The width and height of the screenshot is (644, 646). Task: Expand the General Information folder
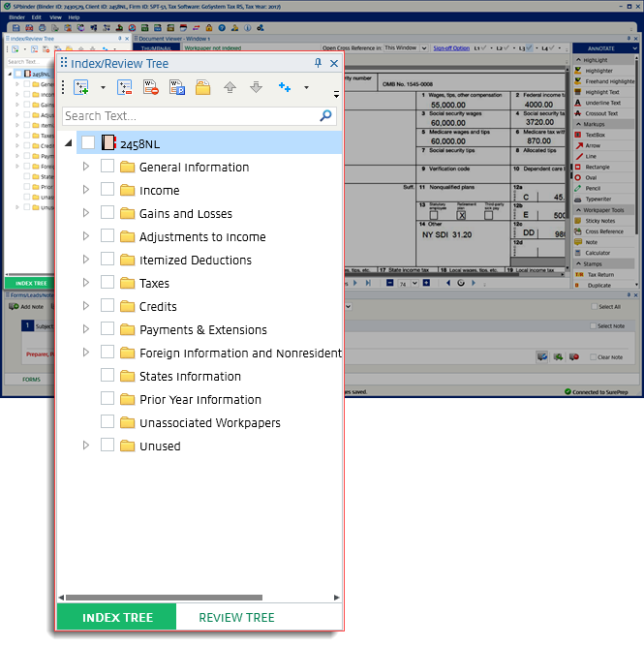86,167
